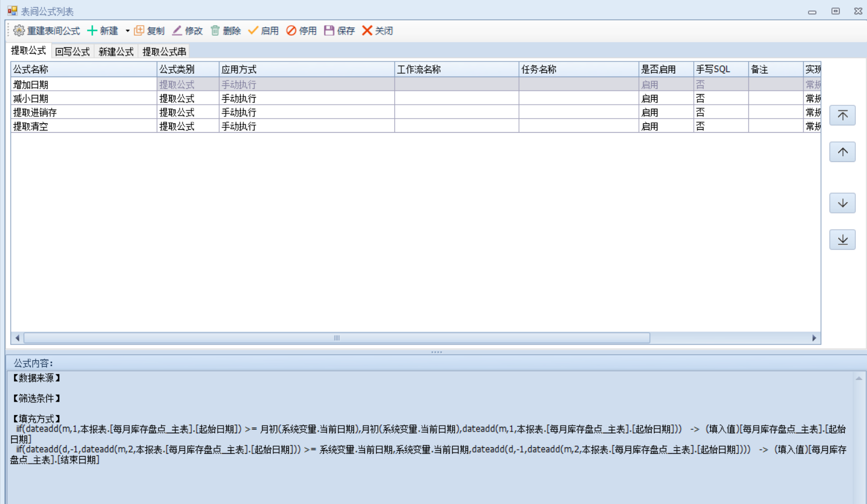Move the selected formula down one row
867x504 pixels.
[842, 203]
